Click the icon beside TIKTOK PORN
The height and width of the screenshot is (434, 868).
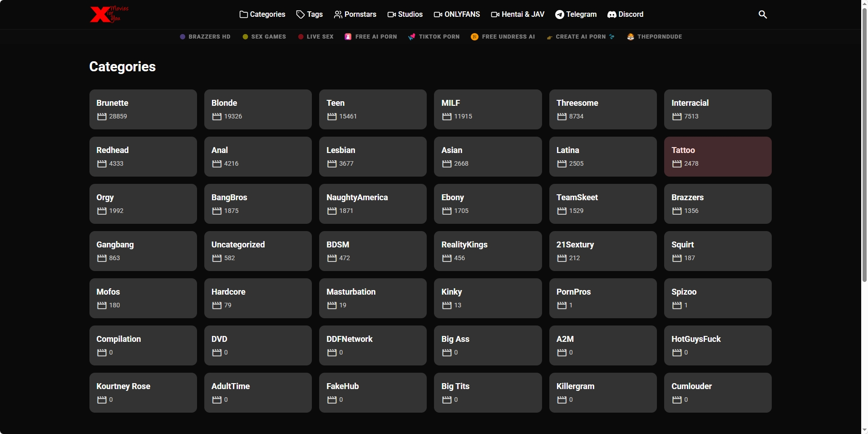coord(412,37)
